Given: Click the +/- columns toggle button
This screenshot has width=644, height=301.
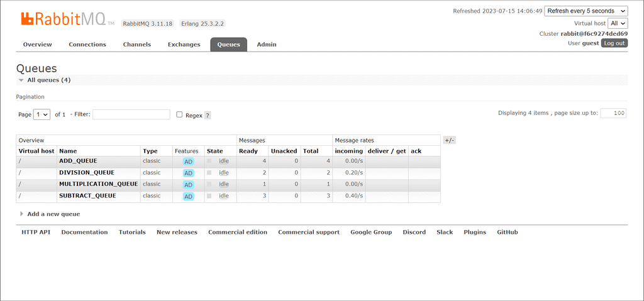Looking at the screenshot, I should (x=449, y=140).
